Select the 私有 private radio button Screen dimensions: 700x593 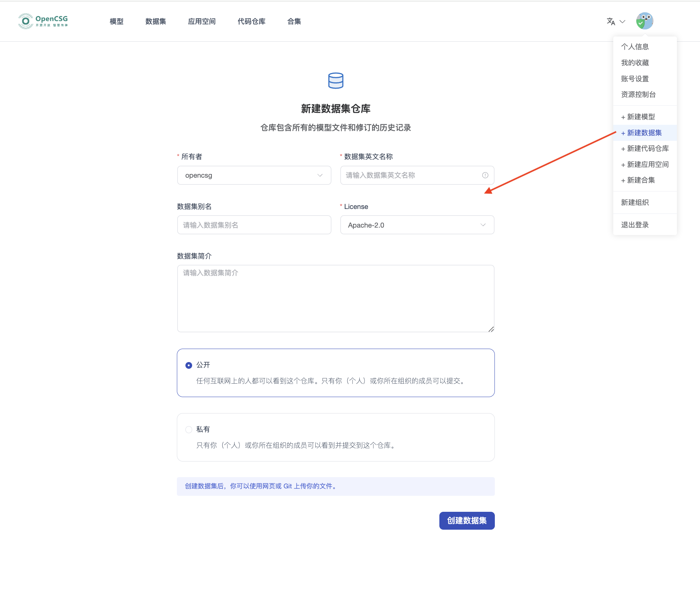[189, 430]
